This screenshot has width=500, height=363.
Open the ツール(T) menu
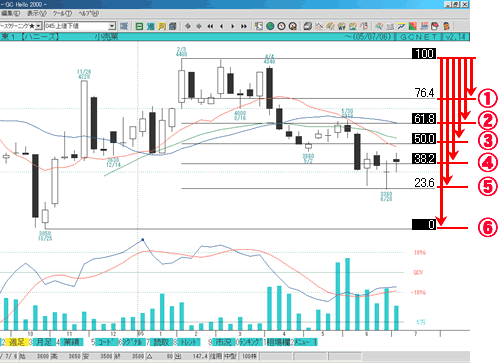[x=62, y=14]
